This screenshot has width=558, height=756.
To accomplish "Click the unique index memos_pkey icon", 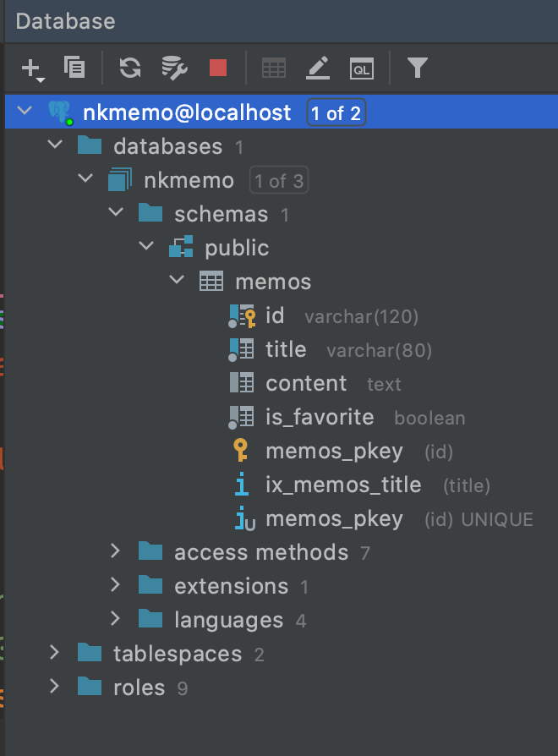I will point(245,518).
